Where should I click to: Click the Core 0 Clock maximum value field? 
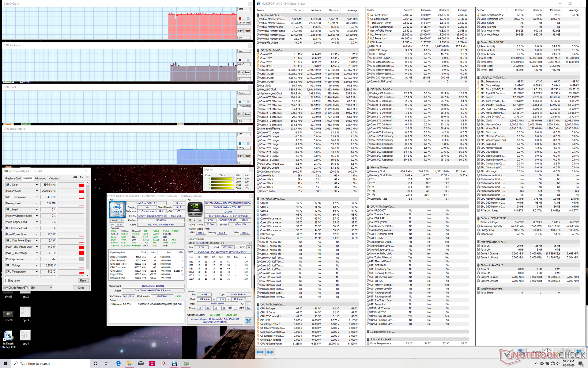244,9
